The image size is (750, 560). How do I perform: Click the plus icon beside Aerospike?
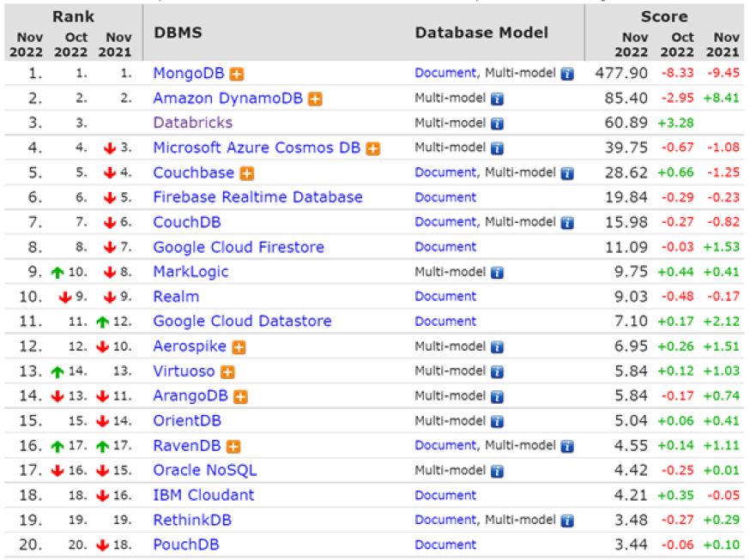click(239, 347)
